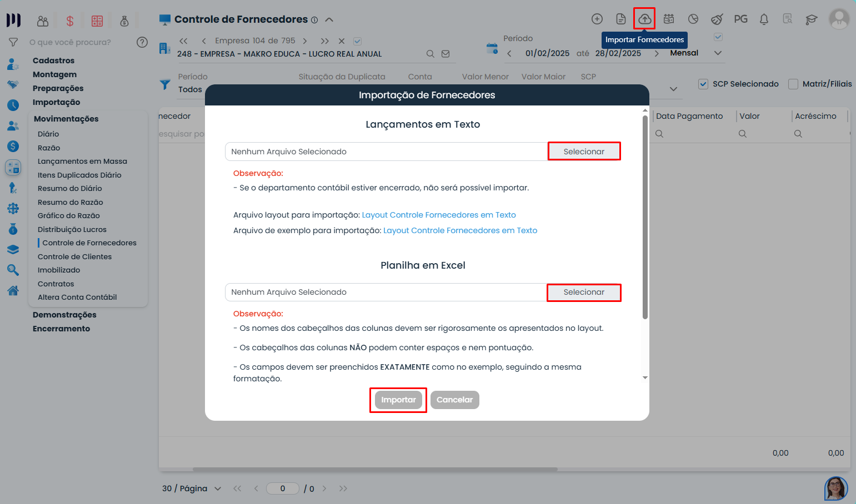Click the two-people module icon at top left
This screenshot has width=856, height=504.
click(43, 21)
